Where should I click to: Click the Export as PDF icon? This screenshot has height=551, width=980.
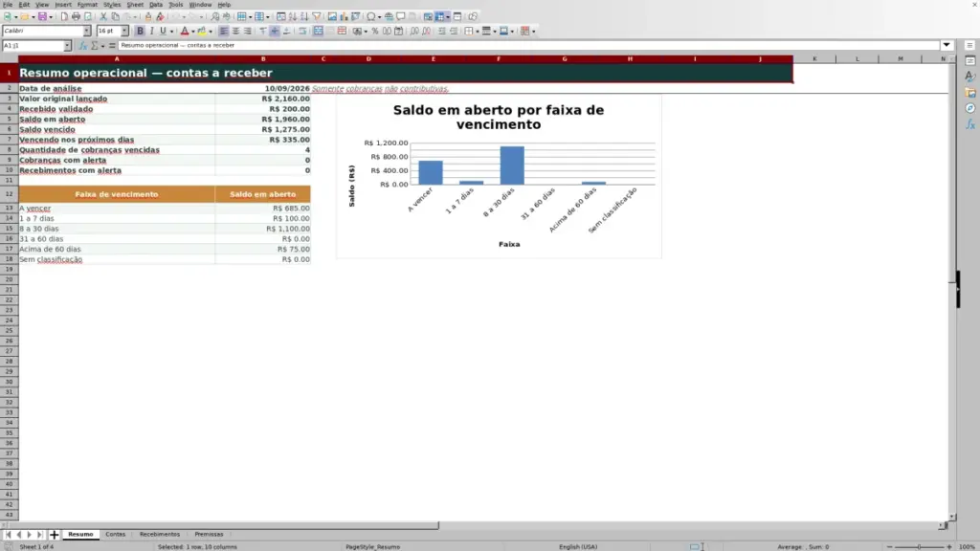(x=64, y=17)
